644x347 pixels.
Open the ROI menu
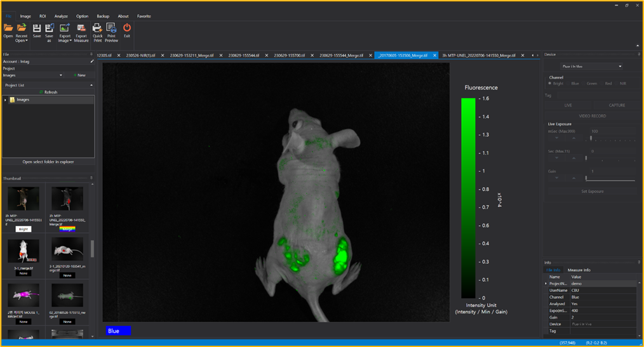(x=43, y=16)
